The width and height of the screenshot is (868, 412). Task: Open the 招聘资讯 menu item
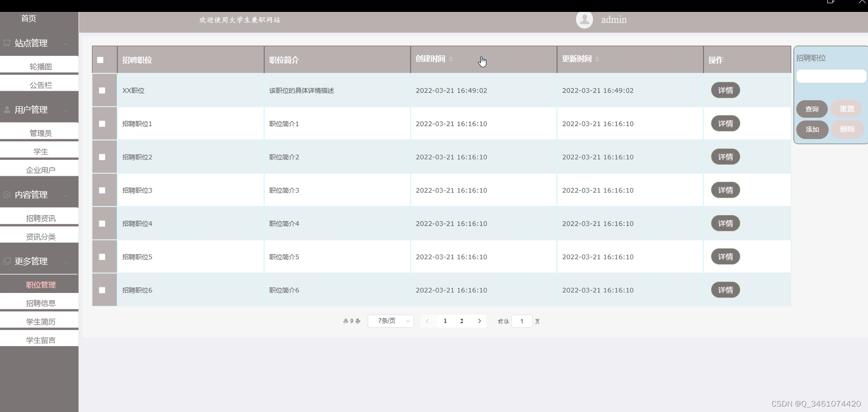tap(40, 218)
